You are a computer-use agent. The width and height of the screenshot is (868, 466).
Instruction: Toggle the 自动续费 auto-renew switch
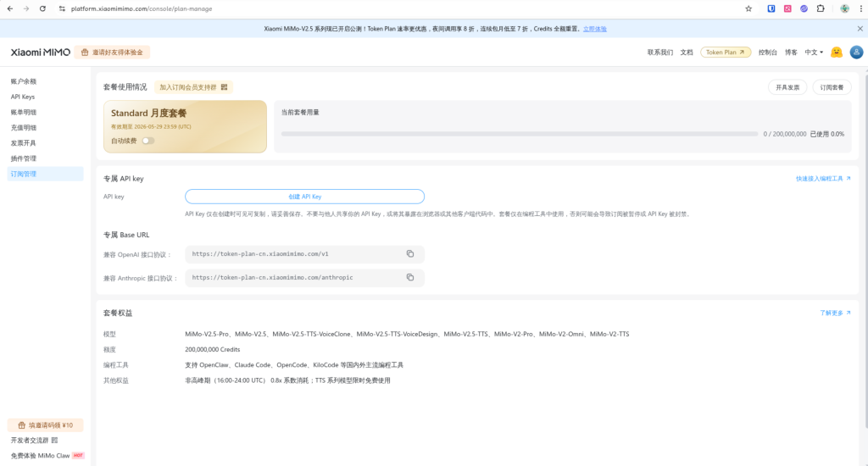pos(147,141)
